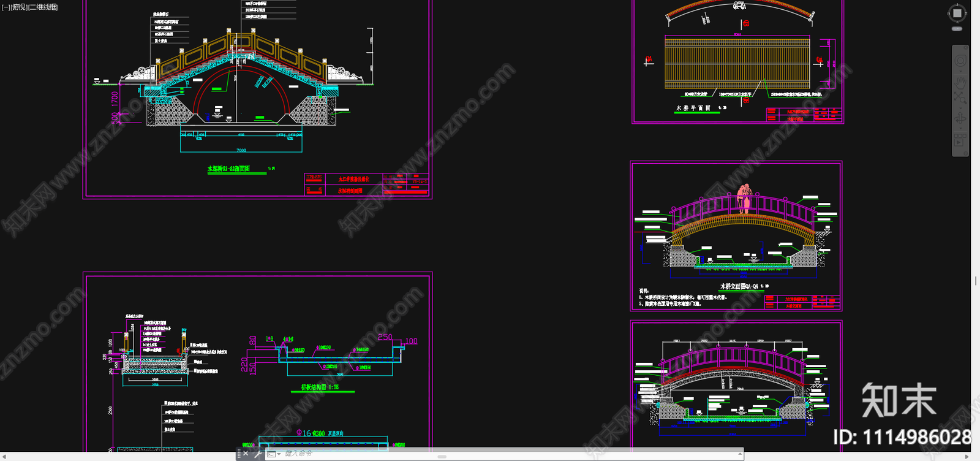
Task: Select the pink pedestrian figure on wooden bridge
Action: click(x=744, y=199)
